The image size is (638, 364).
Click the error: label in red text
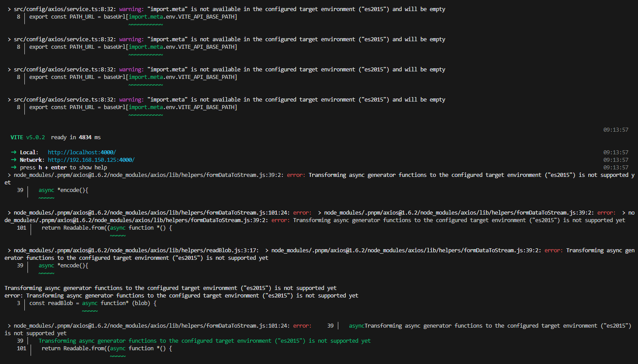[296, 175]
